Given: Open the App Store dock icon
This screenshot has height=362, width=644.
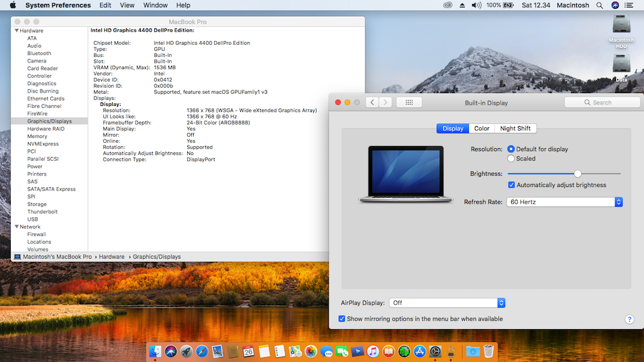Looking at the screenshot, I should (420, 351).
